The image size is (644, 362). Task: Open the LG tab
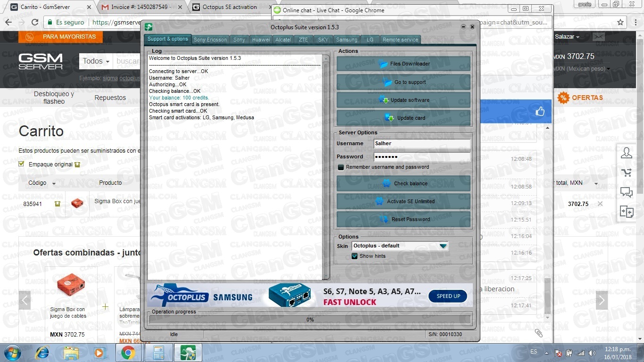pos(370,40)
